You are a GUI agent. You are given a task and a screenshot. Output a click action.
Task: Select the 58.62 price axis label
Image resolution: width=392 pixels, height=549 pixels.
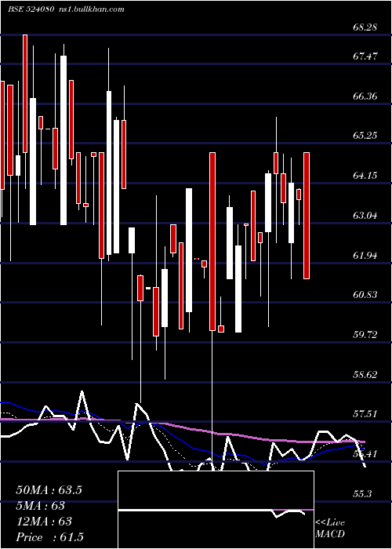pyautogui.click(x=365, y=374)
